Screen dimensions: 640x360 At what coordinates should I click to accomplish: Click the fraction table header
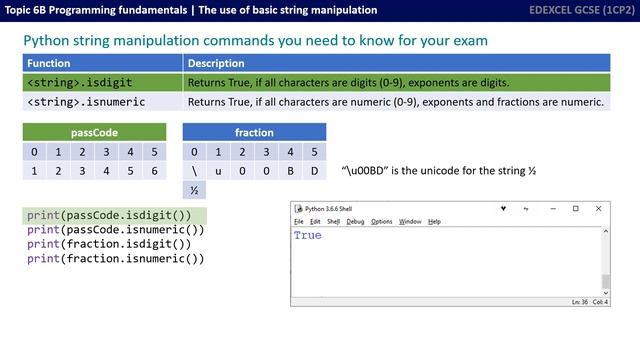tap(254, 132)
